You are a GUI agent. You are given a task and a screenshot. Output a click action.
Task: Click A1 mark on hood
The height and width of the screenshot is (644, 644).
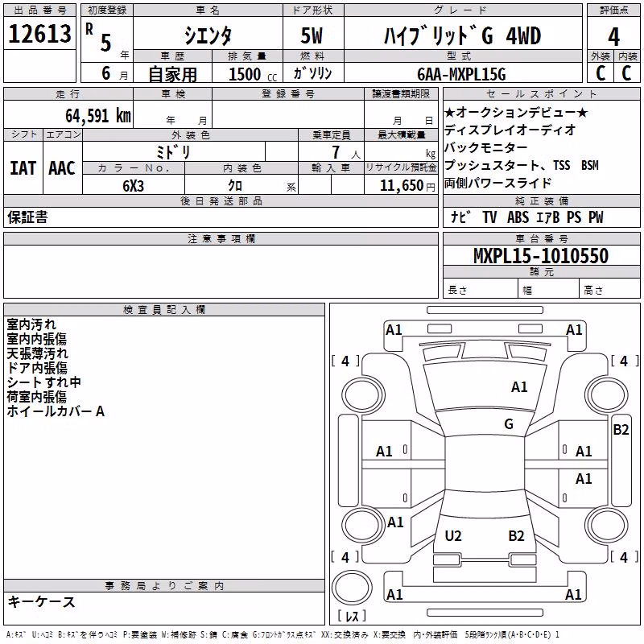tap(519, 387)
